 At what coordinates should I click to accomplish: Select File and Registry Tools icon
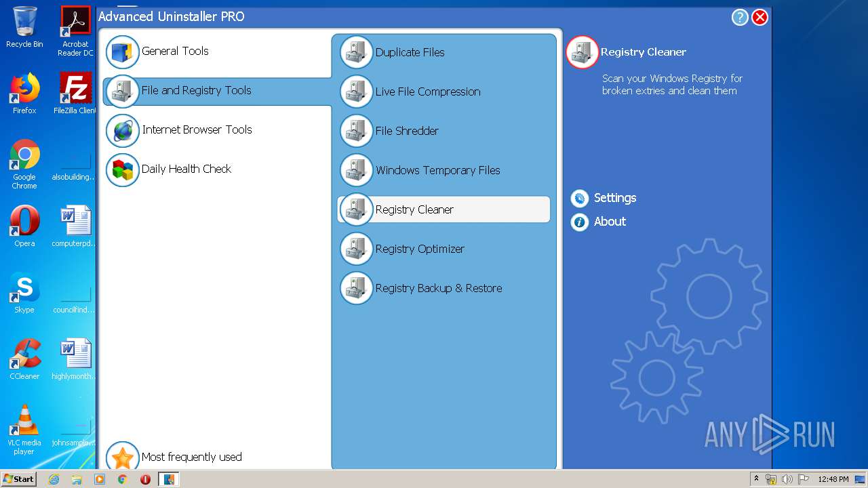(x=123, y=91)
